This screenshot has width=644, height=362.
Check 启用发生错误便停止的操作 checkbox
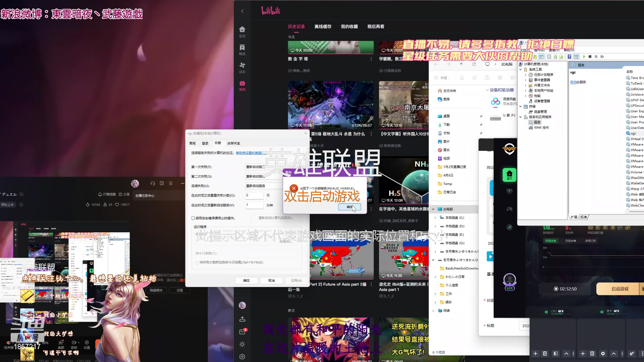(193, 218)
